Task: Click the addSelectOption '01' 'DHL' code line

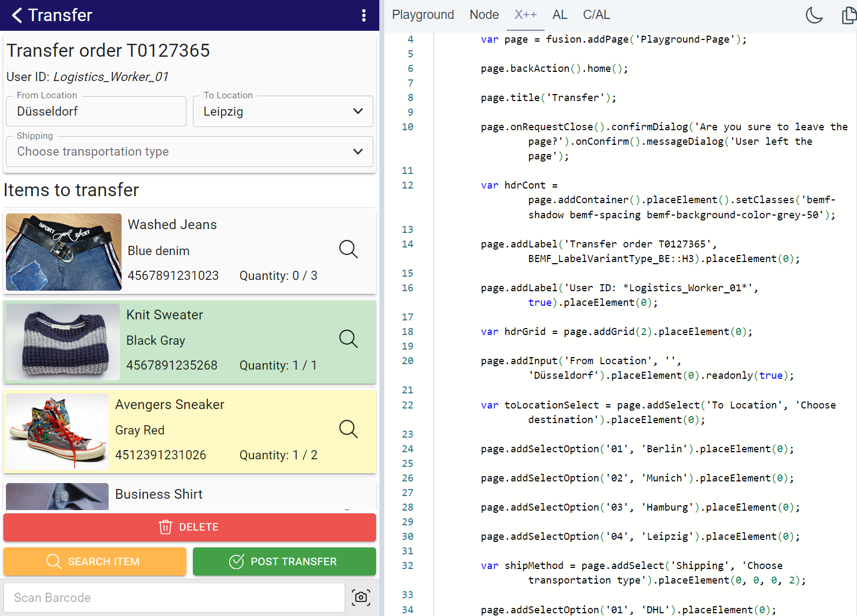Action: [628, 610]
